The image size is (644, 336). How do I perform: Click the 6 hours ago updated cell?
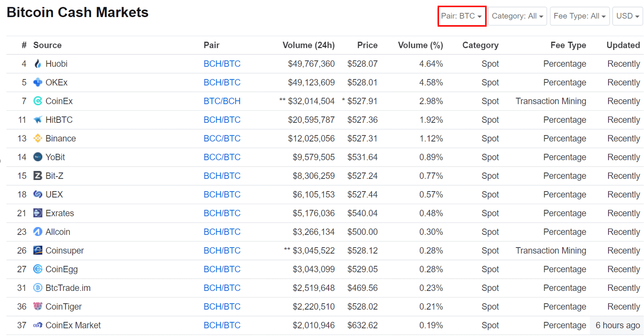[x=618, y=325]
